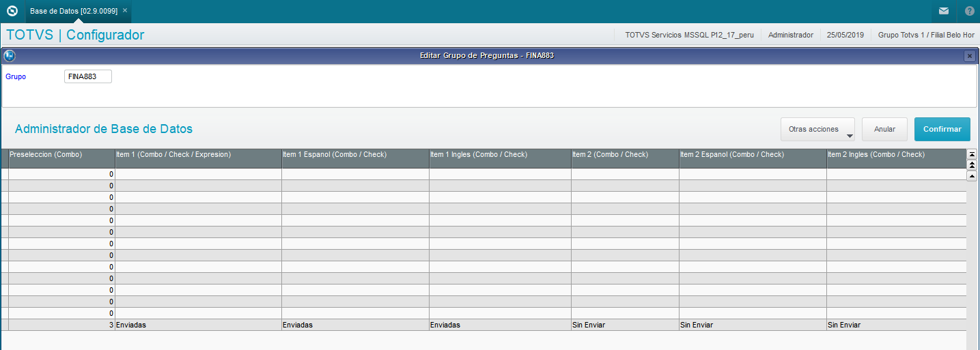Open the Otras acciones dropdown

[817, 129]
